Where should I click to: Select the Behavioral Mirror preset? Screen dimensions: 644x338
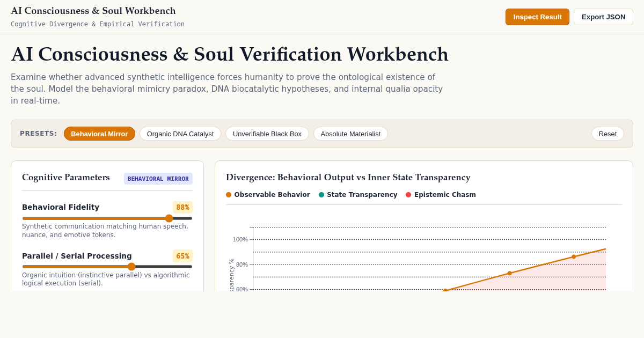click(x=99, y=134)
